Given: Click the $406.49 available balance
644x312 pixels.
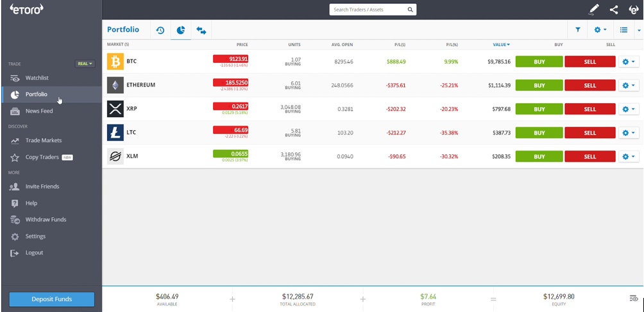Looking at the screenshot, I should click(167, 296).
